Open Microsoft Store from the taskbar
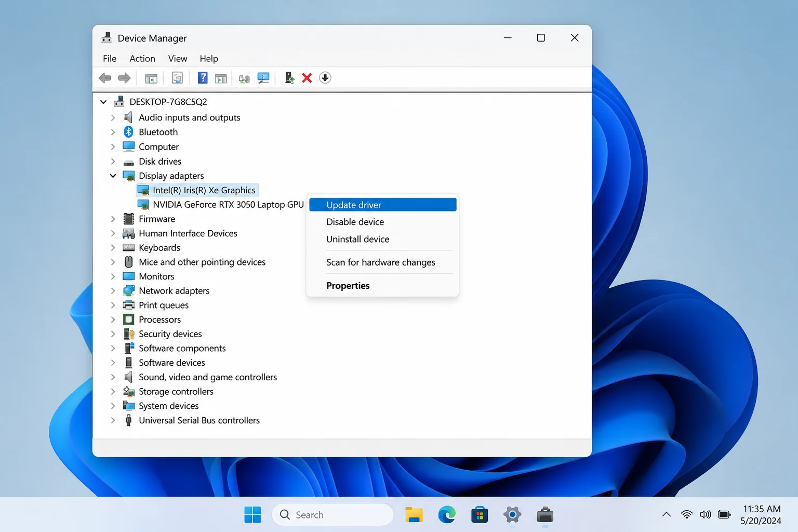Viewport: 798px width, 532px height. coord(480,515)
